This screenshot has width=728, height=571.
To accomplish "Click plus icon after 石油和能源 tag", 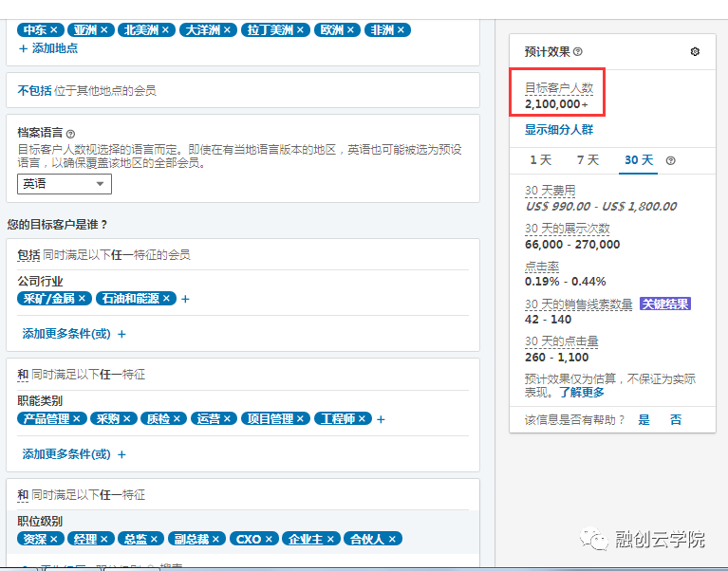I will pos(185,299).
